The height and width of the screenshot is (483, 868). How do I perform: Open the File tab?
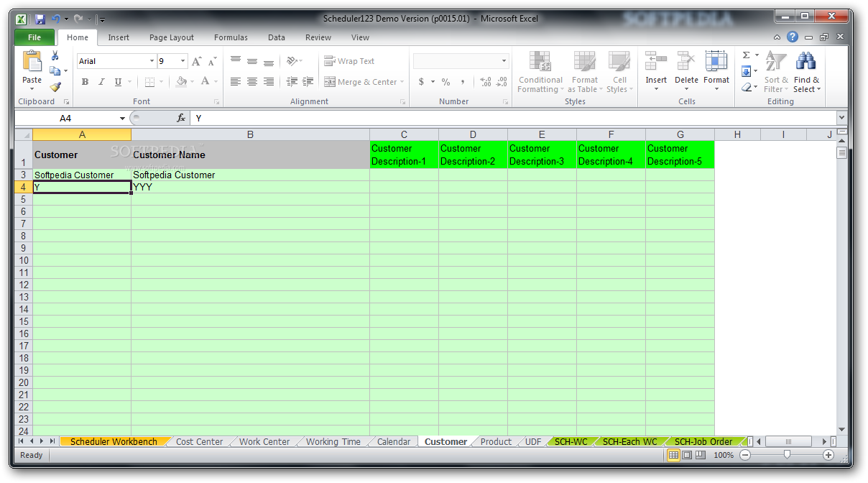tap(34, 37)
